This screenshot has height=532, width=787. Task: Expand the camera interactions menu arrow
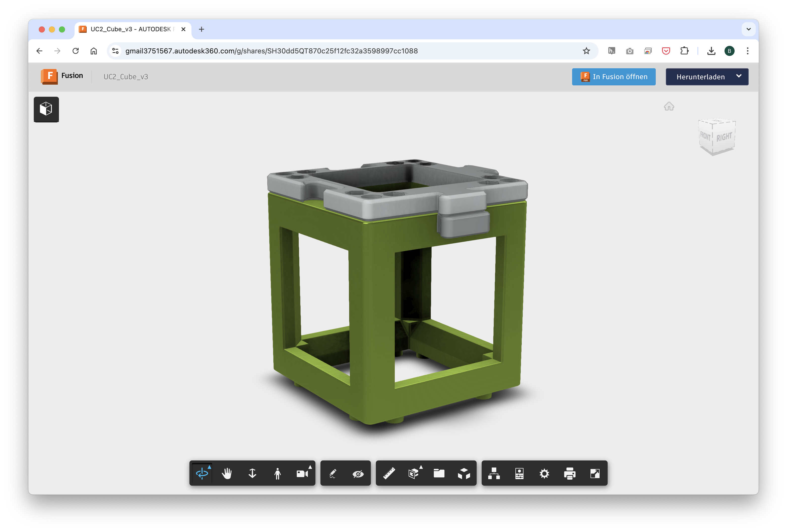click(310, 467)
